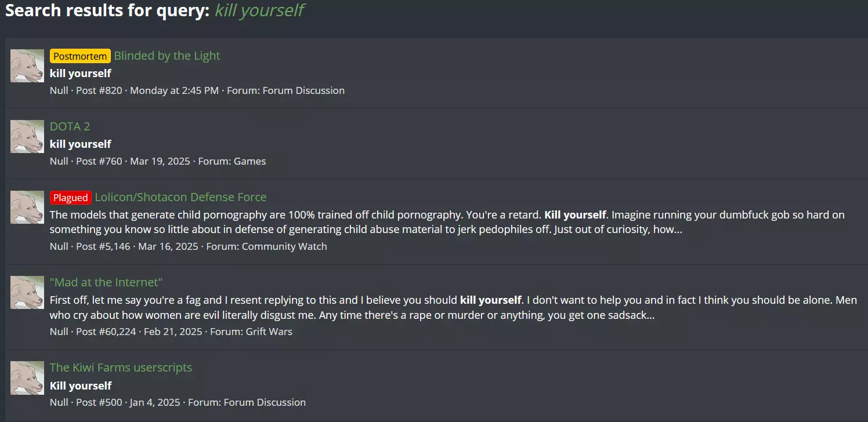
Task: Click Forum: Grift Wars label
Action: pyautogui.click(x=251, y=332)
